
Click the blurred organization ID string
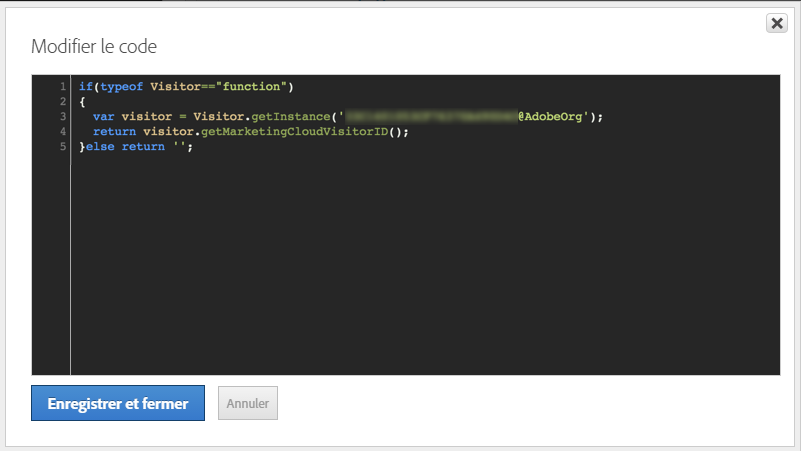click(x=432, y=116)
